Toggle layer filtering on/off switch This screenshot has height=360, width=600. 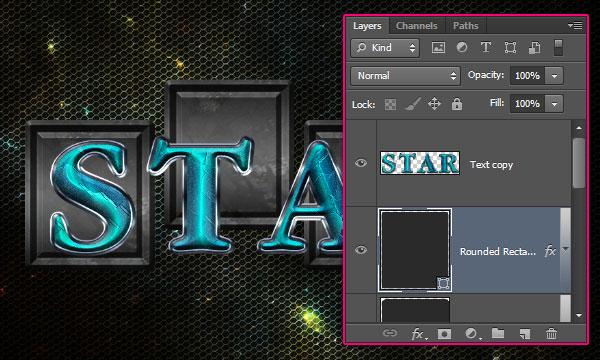click(558, 47)
